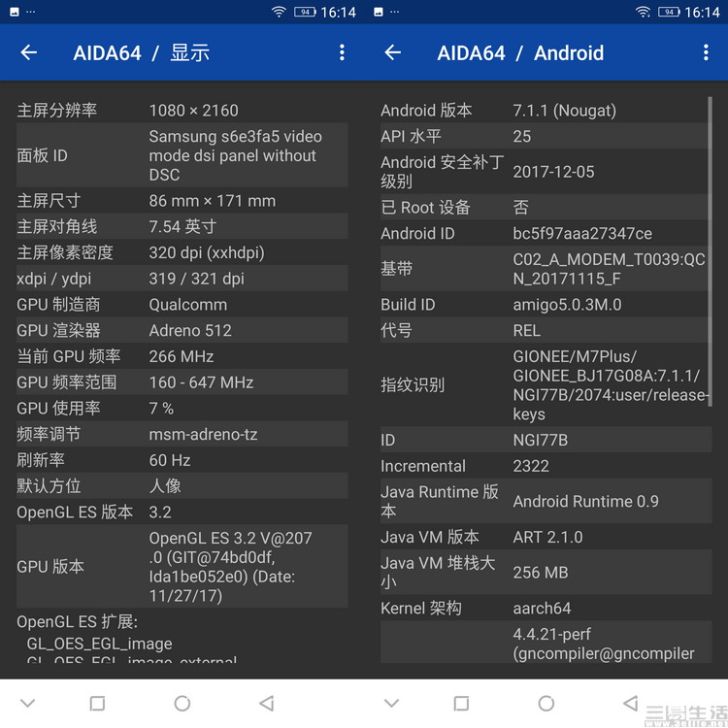Click the Android page scrollbar
This screenshot has width=728, height=728.
click(x=710, y=251)
